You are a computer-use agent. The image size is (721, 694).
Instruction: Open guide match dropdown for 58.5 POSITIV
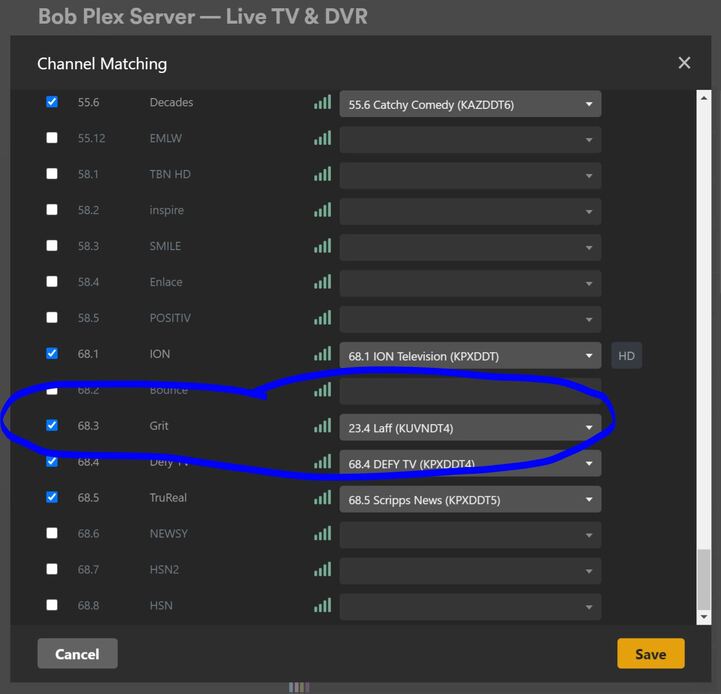point(470,319)
